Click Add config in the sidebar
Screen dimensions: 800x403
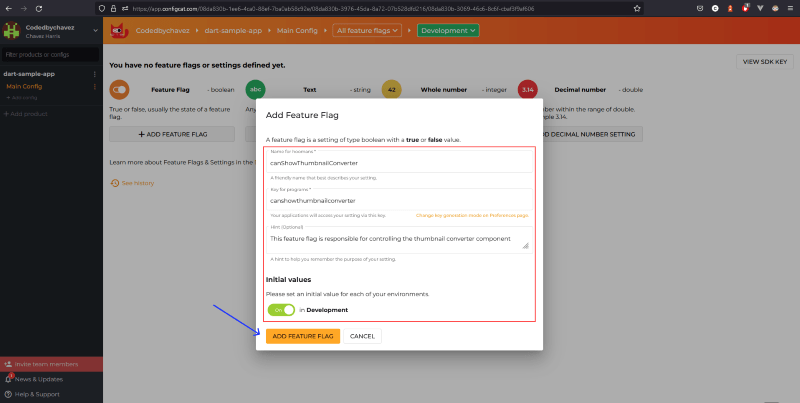(x=21, y=97)
